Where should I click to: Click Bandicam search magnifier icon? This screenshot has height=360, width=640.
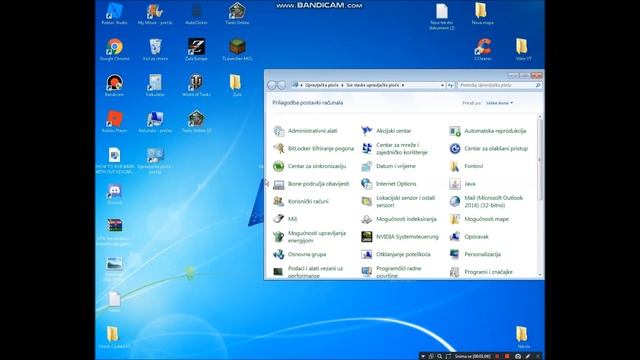[x=440, y=356]
